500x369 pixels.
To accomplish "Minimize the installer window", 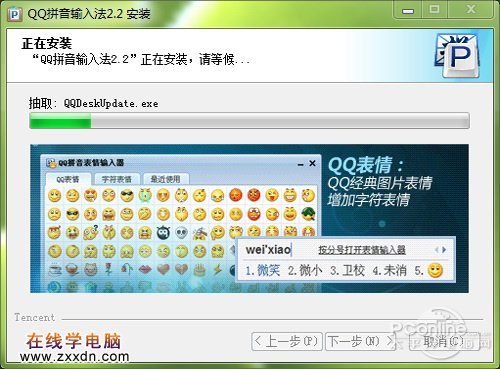I will coord(408,10).
